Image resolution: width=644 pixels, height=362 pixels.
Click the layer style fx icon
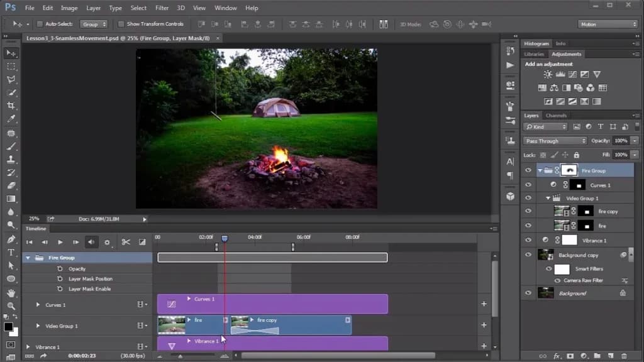tap(557, 356)
